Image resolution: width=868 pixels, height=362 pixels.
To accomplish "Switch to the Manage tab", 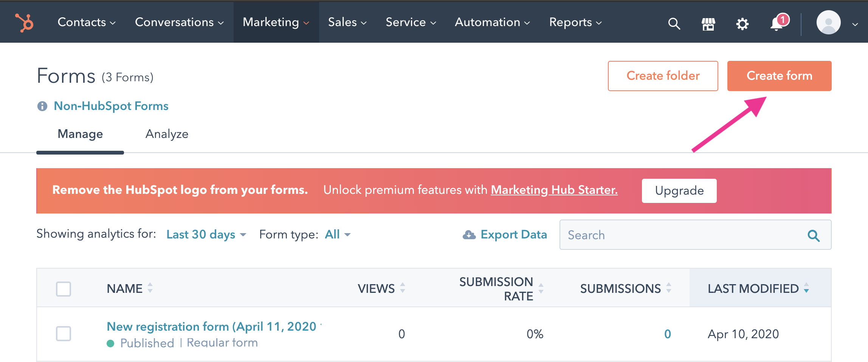I will [x=80, y=134].
